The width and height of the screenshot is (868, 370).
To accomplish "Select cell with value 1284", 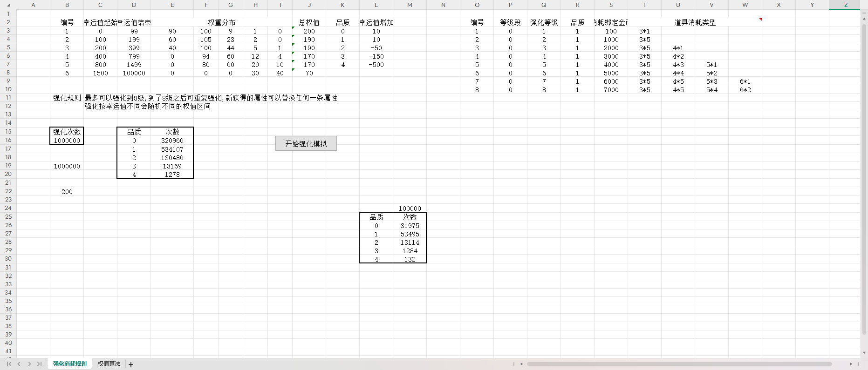I will [410, 251].
